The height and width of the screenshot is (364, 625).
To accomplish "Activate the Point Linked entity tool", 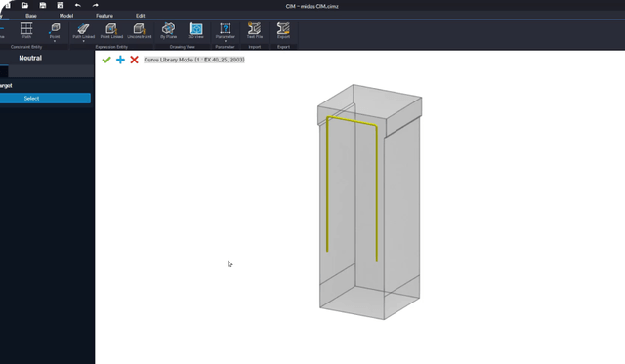I will click(111, 30).
